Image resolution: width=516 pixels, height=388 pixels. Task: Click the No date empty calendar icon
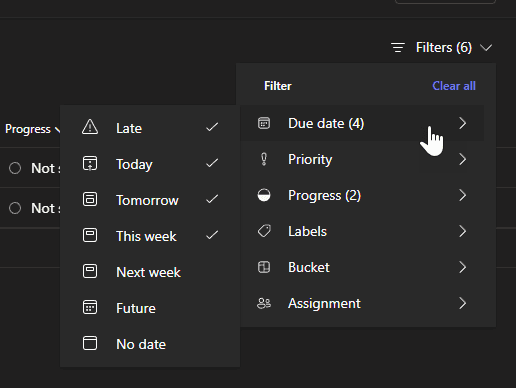click(x=90, y=343)
